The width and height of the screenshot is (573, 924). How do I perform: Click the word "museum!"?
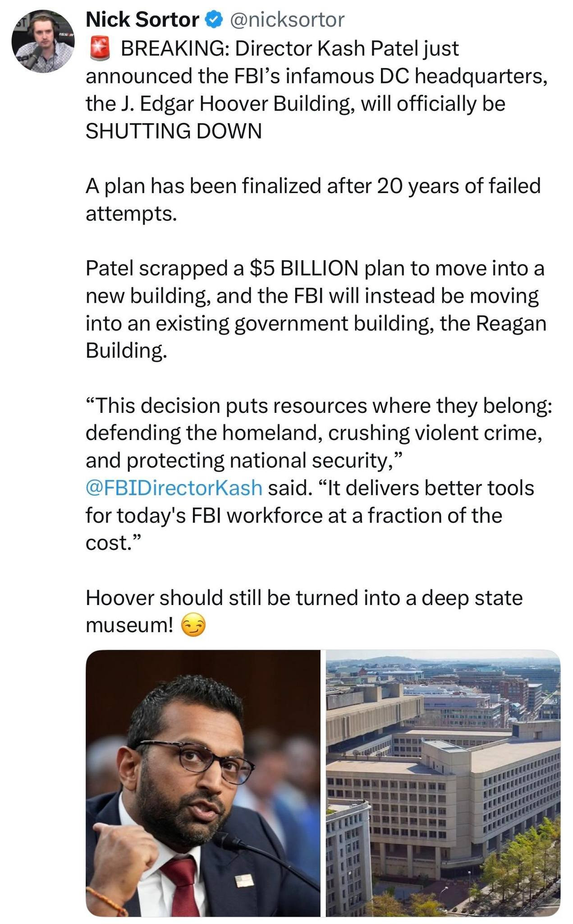click(129, 625)
